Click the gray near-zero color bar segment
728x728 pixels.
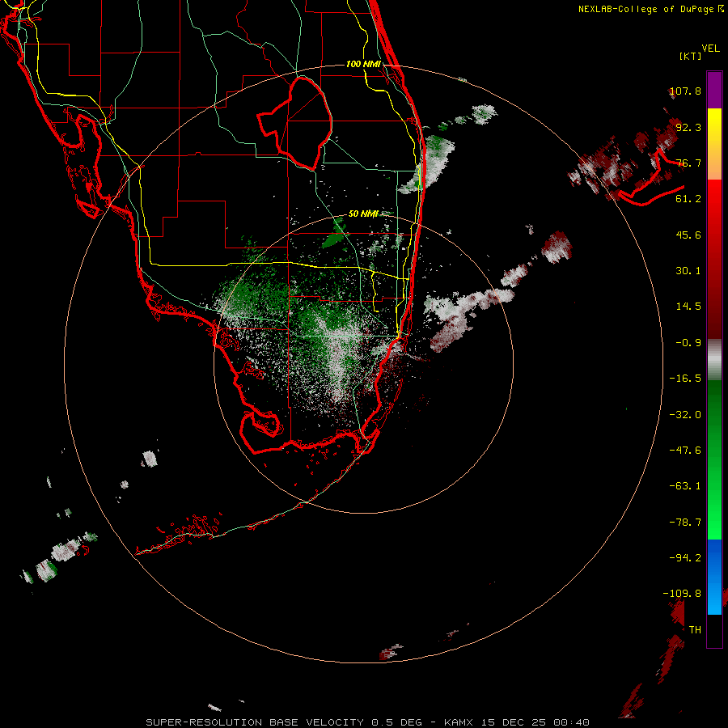click(714, 358)
